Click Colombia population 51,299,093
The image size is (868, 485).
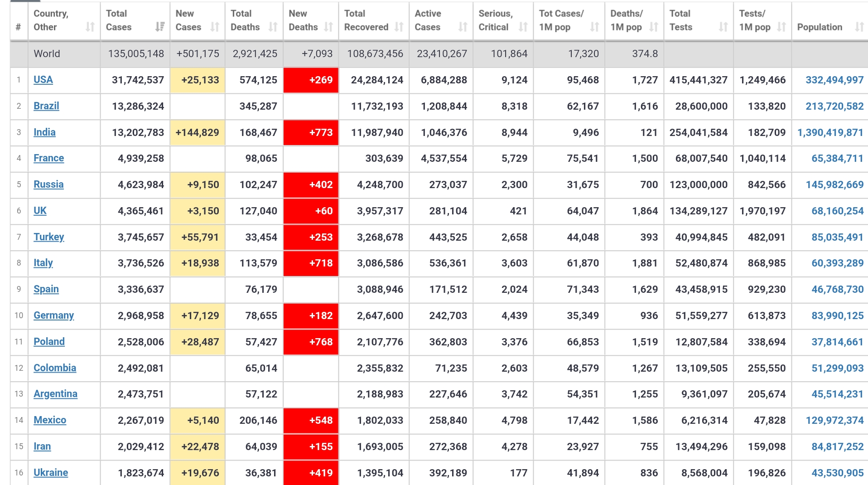[x=838, y=368]
